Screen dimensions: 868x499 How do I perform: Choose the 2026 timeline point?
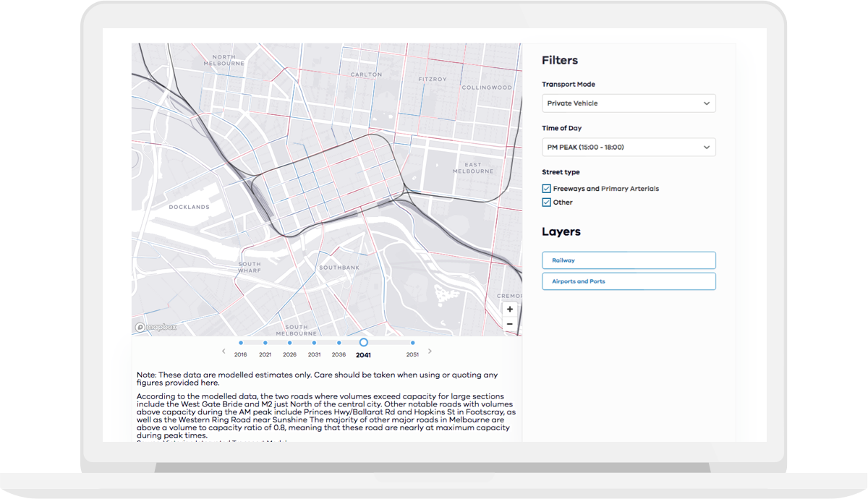290,343
